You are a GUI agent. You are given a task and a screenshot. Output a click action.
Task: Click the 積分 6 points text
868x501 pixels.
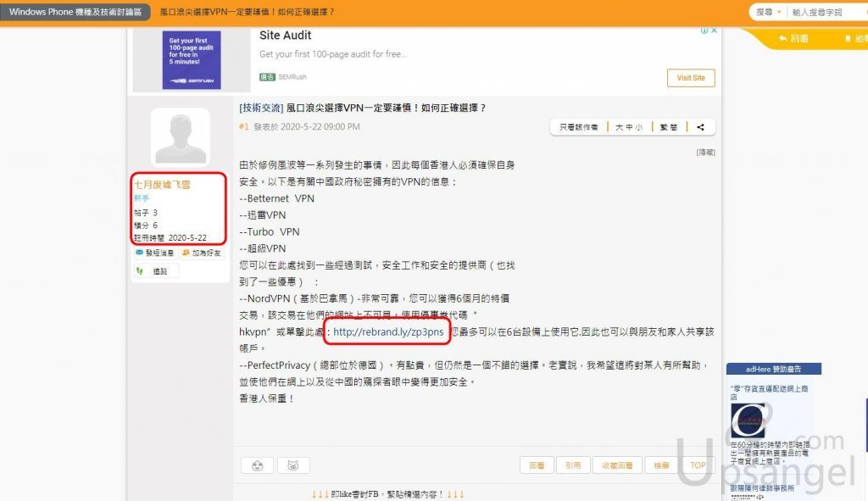(146, 225)
